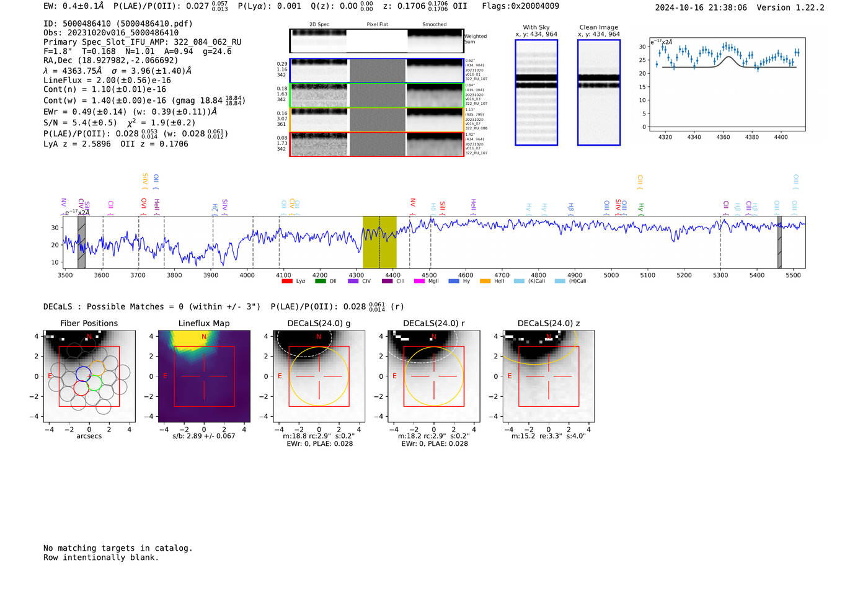
Task: Click the 'Pixel Flat' column header
Action: (x=377, y=24)
